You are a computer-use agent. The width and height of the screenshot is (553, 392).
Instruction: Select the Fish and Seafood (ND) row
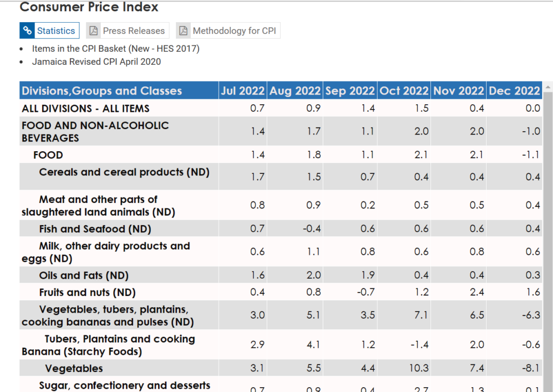click(x=95, y=229)
